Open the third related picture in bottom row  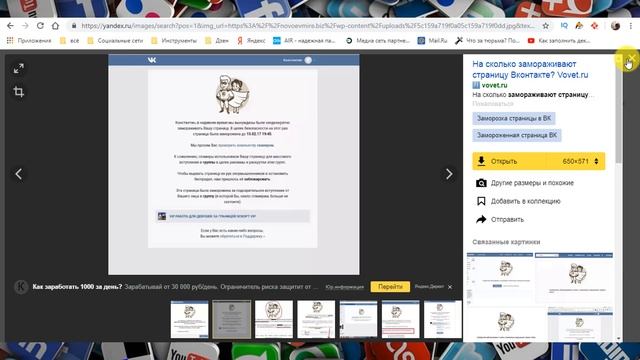[x=506, y=324]
